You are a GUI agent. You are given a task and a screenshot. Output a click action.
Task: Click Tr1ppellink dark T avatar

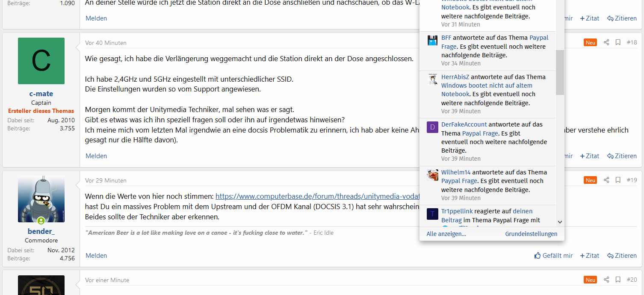(432, 214)
